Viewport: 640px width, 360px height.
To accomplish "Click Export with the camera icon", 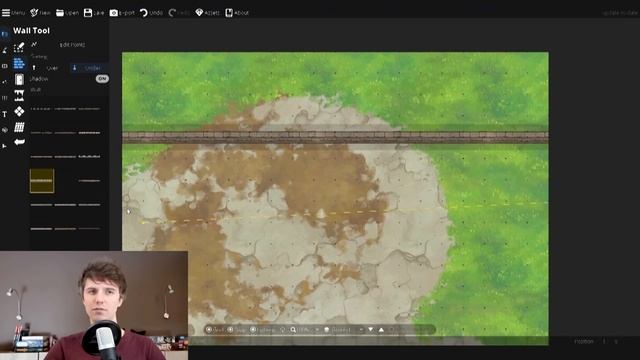I will click(x=122, y=13).
